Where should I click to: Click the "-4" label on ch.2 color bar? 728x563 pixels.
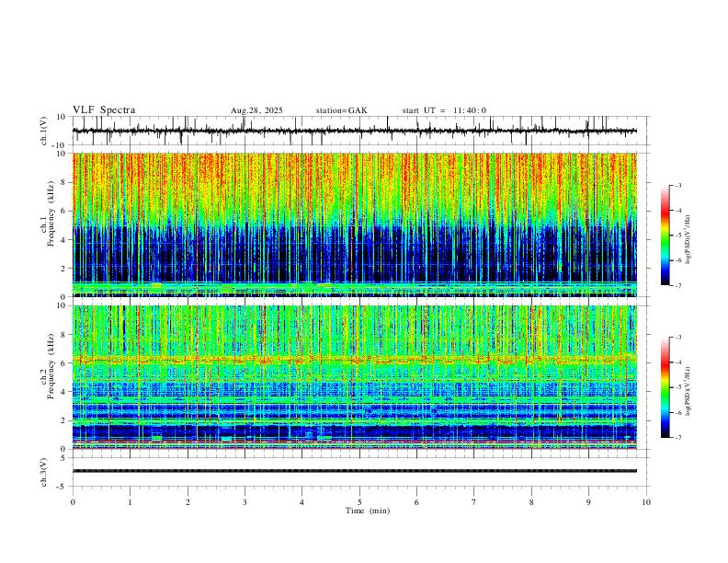(x=678, y=362)
